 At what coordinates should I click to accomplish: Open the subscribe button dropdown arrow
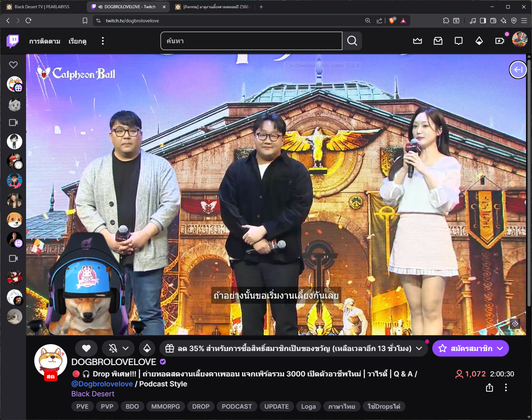pos(500,348)
